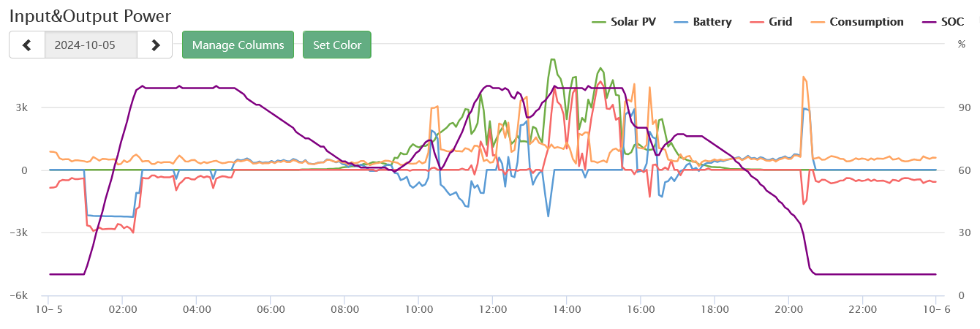Image resolution: width=980 pixels, height=329 pixels.
Task: Click the 2024-10-05 date field
Action: tap(91, 45)
